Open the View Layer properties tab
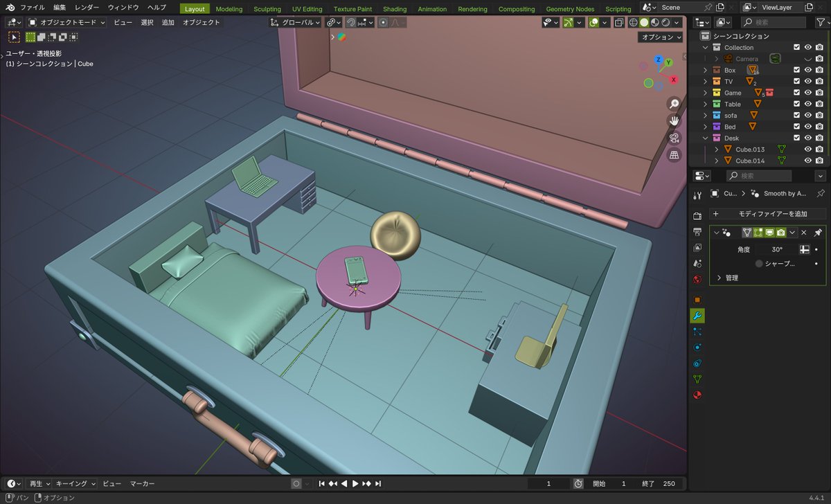The height and width of the screenshot is (504, 831). 697,248
